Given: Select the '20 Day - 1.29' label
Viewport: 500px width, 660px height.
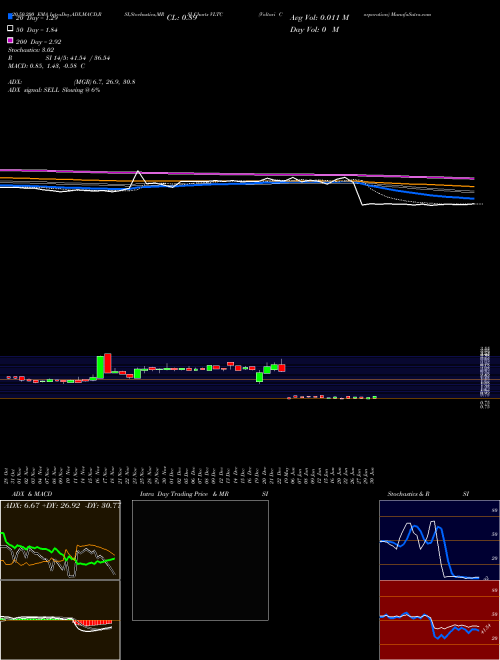Looking at the screenshot, I should (x=37, y=18).
